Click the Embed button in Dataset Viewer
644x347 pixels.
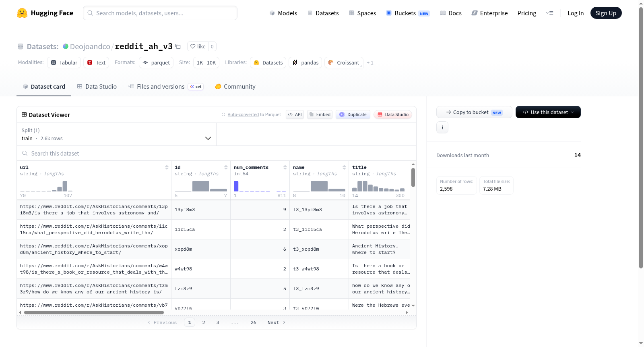(x=320, y=114)
